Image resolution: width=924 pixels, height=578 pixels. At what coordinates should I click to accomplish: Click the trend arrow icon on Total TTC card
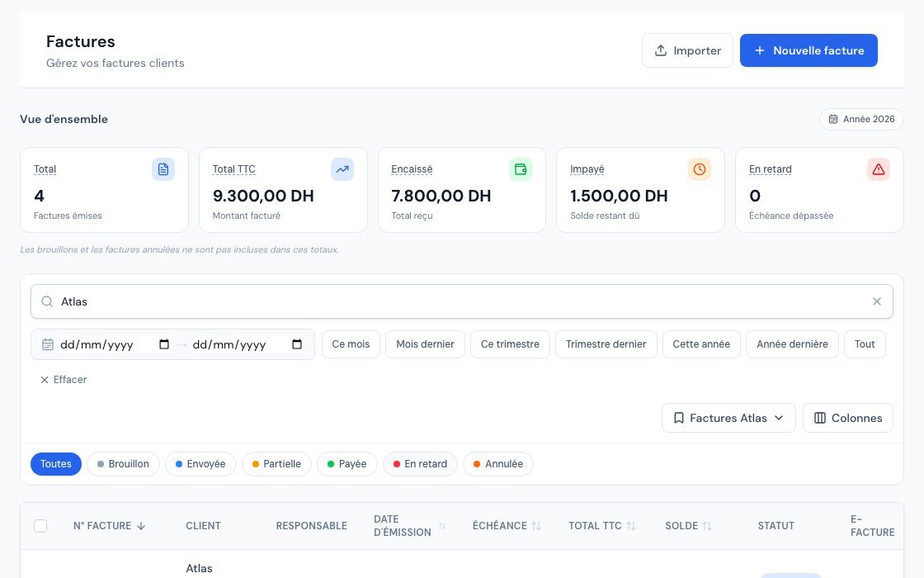(342, 169)
